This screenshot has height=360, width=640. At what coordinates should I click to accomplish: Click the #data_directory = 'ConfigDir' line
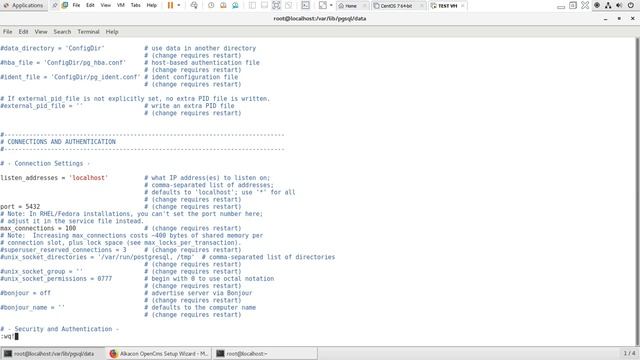(x=52, y=48)
